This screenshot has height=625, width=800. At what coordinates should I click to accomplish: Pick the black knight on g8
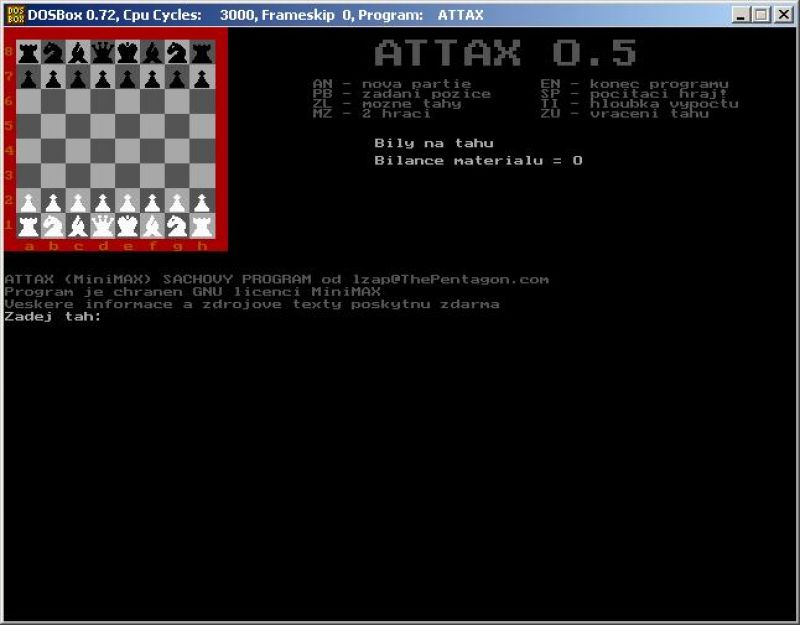[177, 53]
